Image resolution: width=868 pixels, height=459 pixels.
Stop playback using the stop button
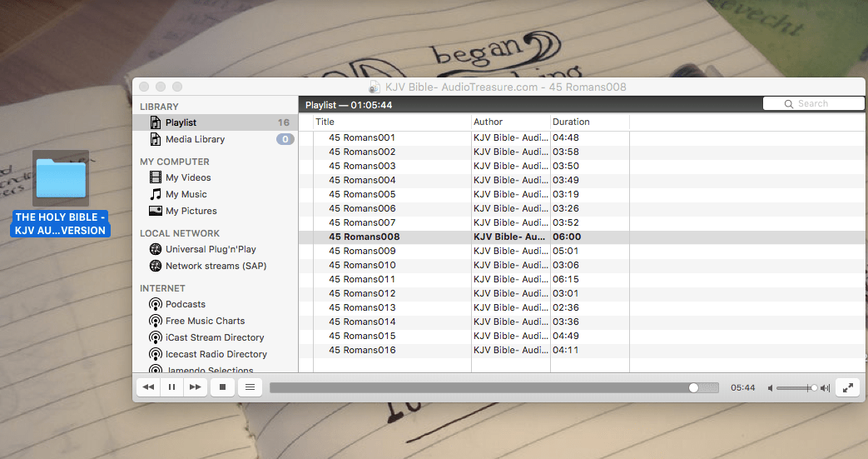point(222,387)
